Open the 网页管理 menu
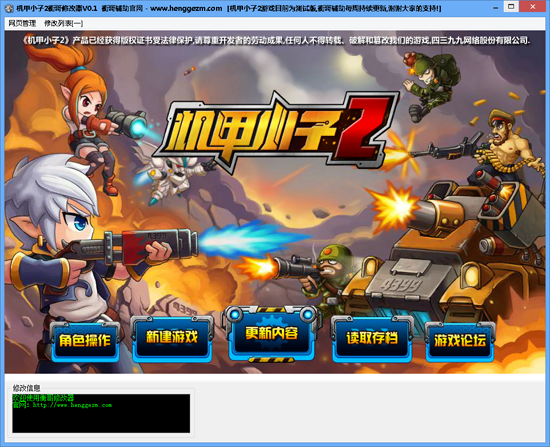Screen dimensions: 550x447 coord(22,24)
